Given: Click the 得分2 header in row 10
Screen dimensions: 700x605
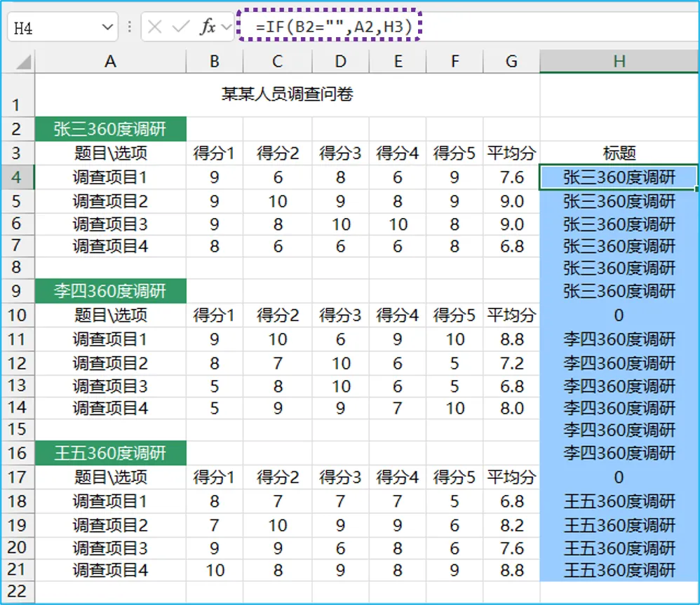Looking at the screenshot, I should [x=277, y=315].
